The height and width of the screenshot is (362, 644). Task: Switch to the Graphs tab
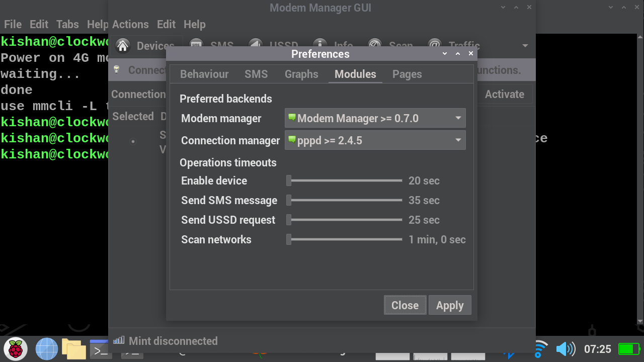(x=301, y=74)
